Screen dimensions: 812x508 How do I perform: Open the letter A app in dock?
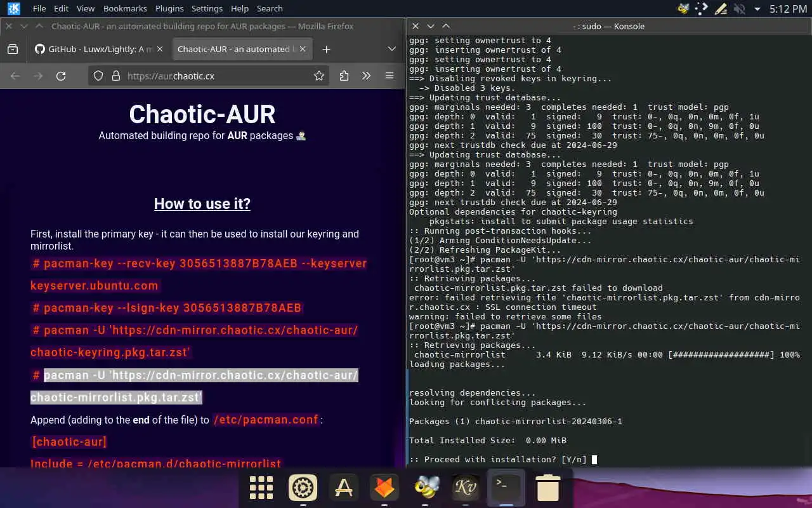pyautogui.click(x=343, y=488)
